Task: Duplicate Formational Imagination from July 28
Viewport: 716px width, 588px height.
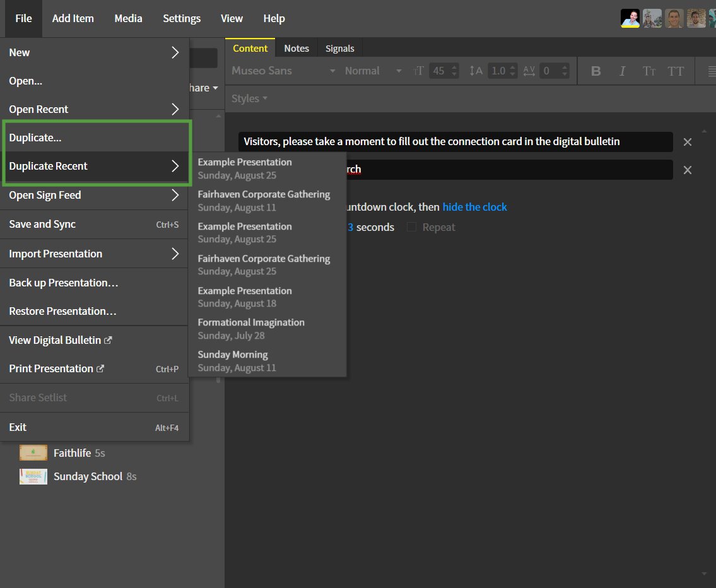Action: pyautogui.click(x=251, y=329)
